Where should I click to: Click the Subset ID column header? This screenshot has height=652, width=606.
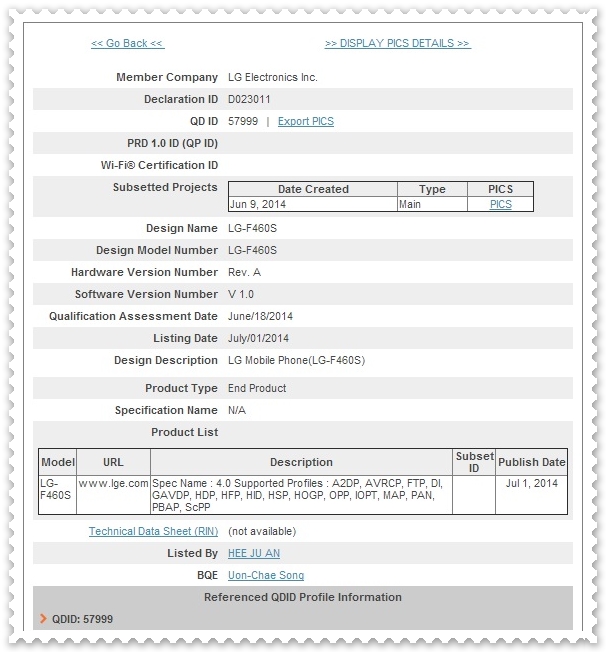(474, 462)
